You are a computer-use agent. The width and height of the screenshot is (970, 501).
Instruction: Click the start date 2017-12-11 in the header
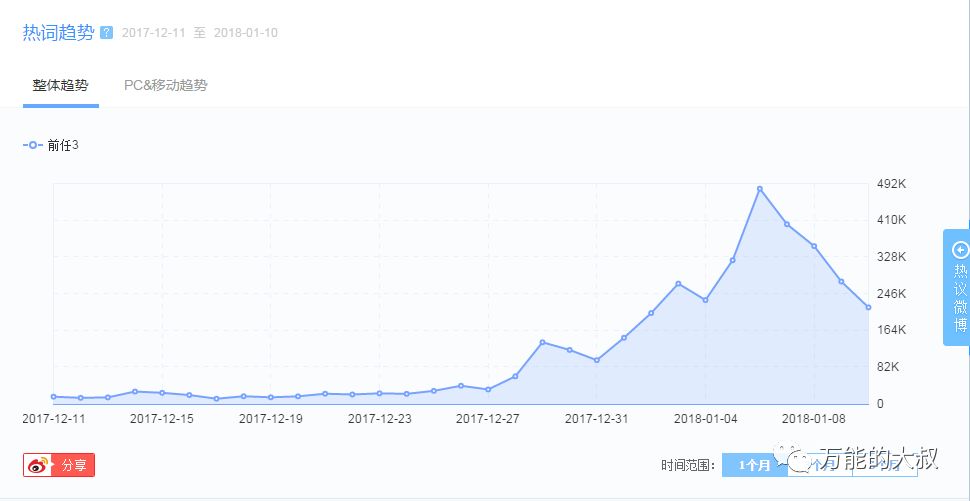[x=153, y=33]
